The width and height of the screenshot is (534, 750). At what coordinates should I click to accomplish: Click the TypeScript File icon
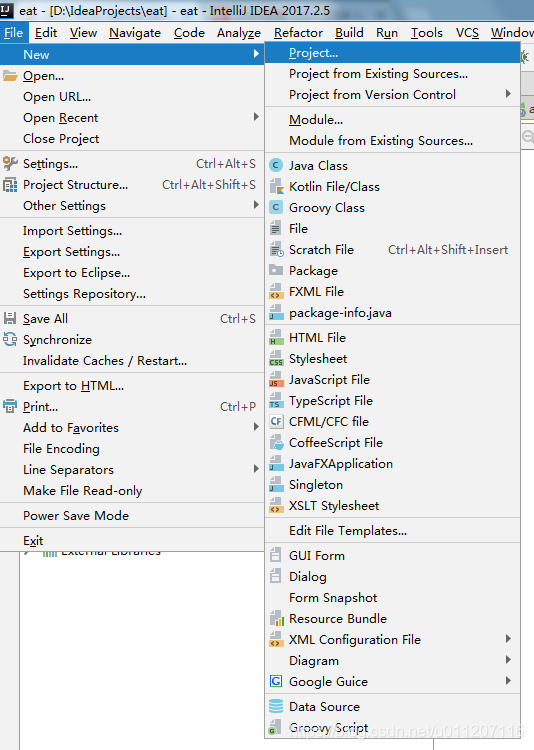(x=276, y=401)
